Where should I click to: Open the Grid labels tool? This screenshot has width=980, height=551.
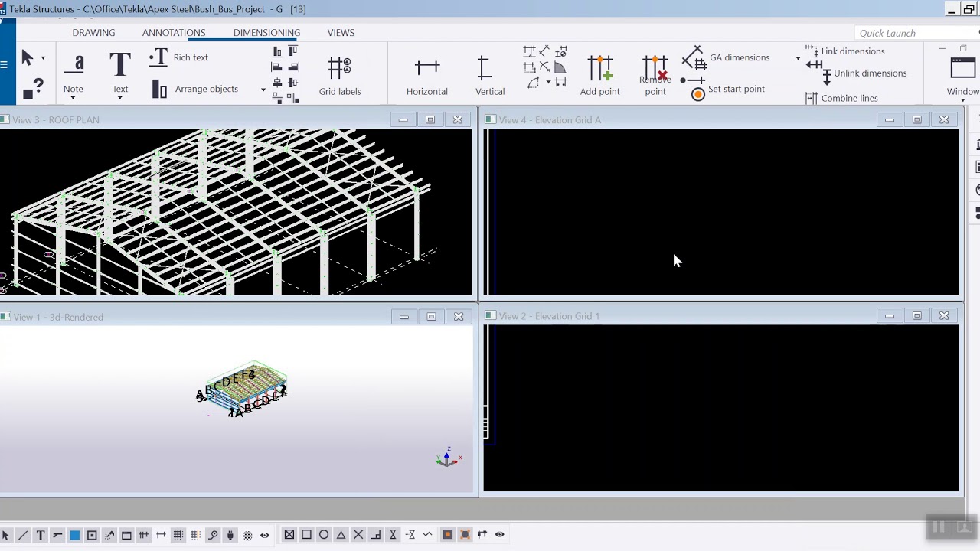pyautogui.click(x=339, y=76)
